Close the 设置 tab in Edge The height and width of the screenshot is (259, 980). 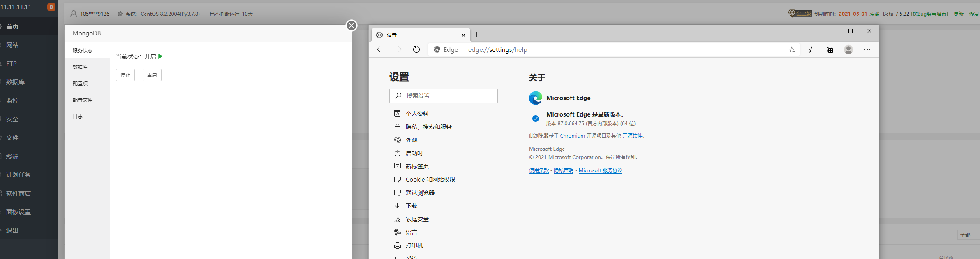[x=463, y=35]
